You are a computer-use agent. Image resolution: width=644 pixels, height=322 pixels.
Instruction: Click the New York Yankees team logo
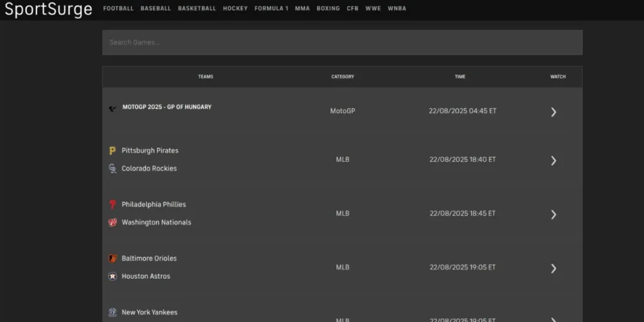[x=112, y=312]
